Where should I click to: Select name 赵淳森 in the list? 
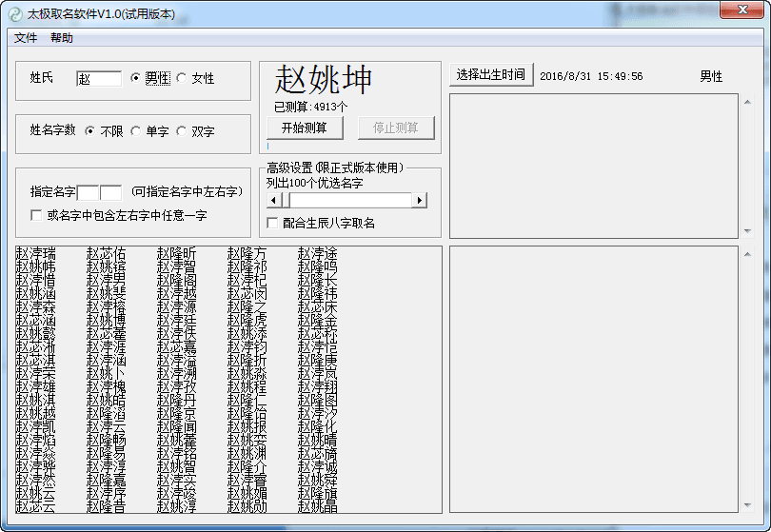tap(36, 306)
